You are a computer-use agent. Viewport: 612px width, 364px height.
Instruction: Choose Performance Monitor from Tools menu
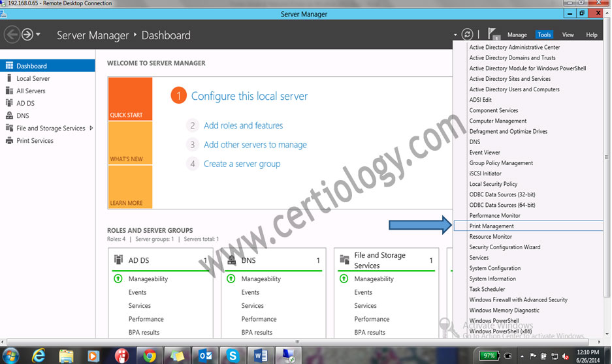pyautogui.click(x=494, y=215)
